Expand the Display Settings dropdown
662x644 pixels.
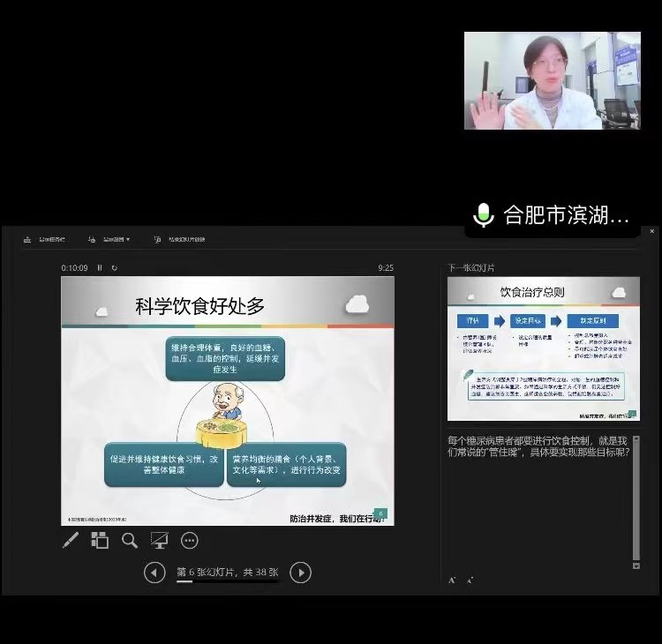coord(110,239)
